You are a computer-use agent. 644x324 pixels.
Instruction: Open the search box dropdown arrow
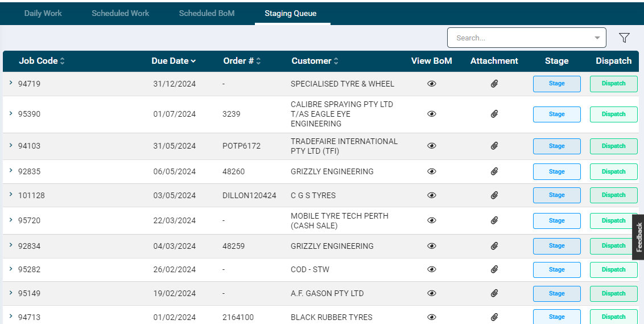(x=597, y=38)
